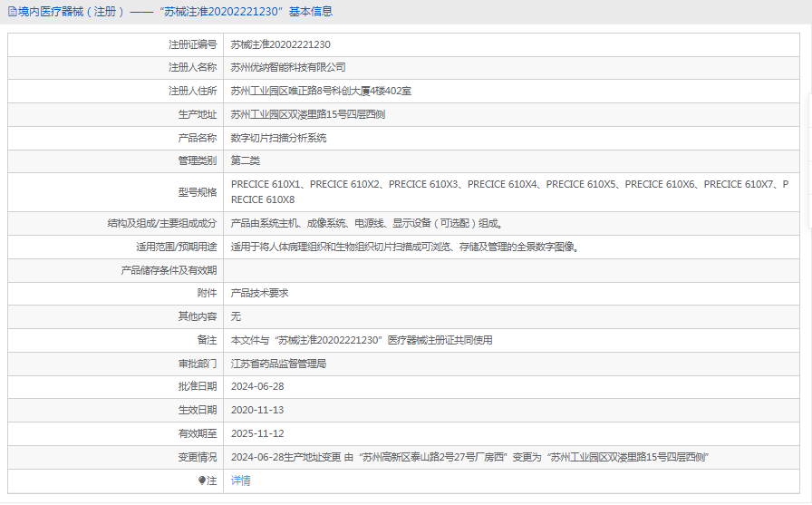The width and height of the screenshot is (812, 505).
Task: Select approval date 2024-06-28
Action: [257, 386]
